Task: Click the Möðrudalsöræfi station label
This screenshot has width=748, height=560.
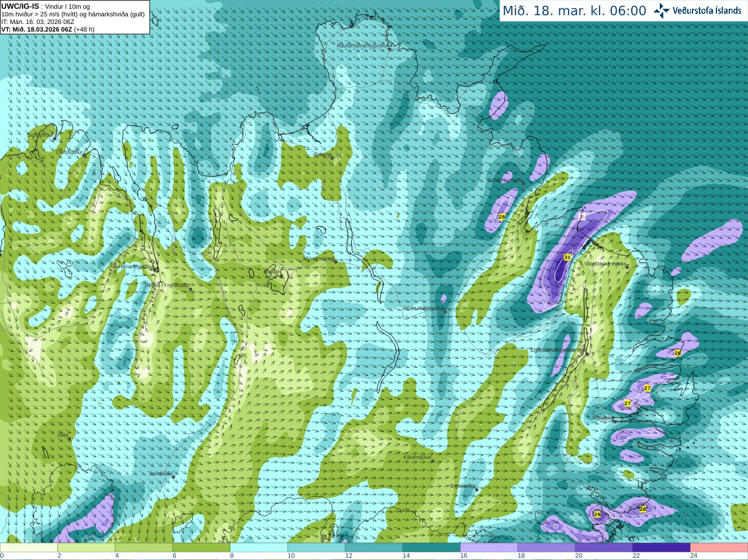Action: point(424,308)
